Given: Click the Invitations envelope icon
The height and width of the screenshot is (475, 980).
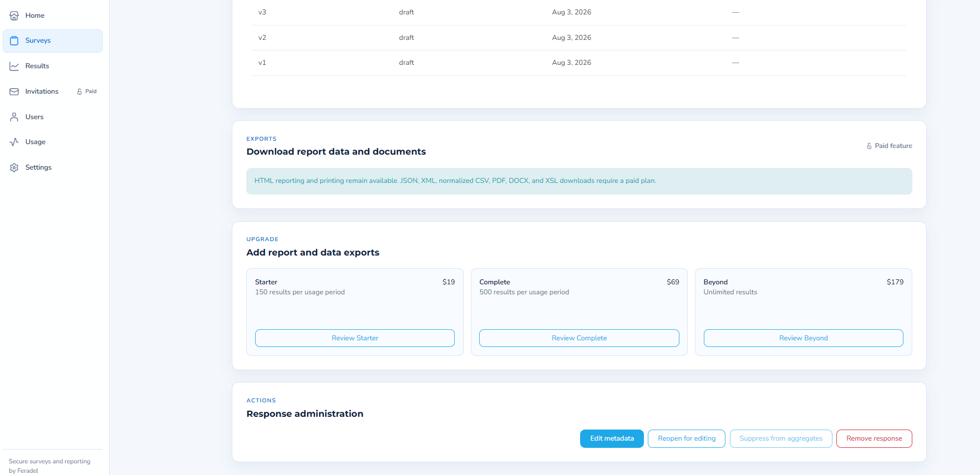Looking at the screenshot, I should pos(14,91).
